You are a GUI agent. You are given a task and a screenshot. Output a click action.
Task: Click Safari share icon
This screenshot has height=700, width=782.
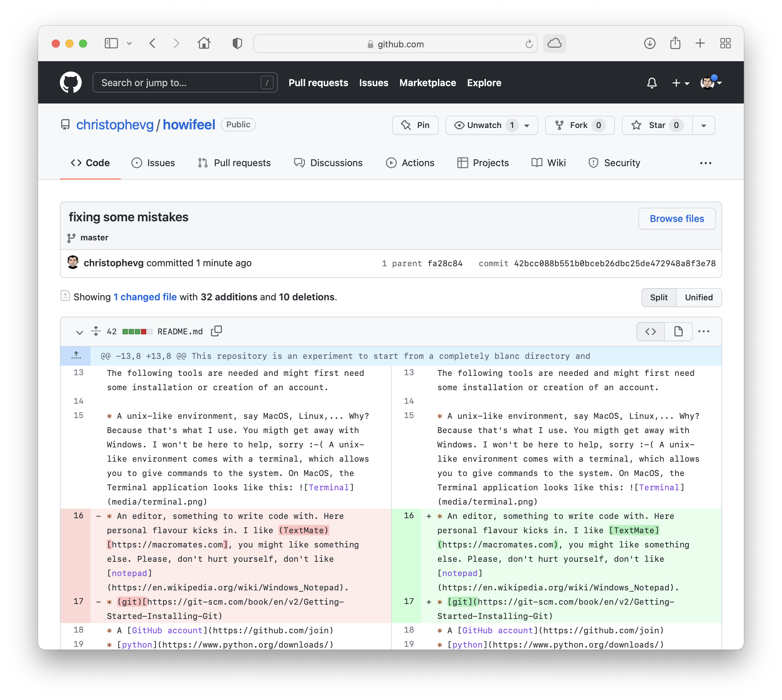point(675,44)
